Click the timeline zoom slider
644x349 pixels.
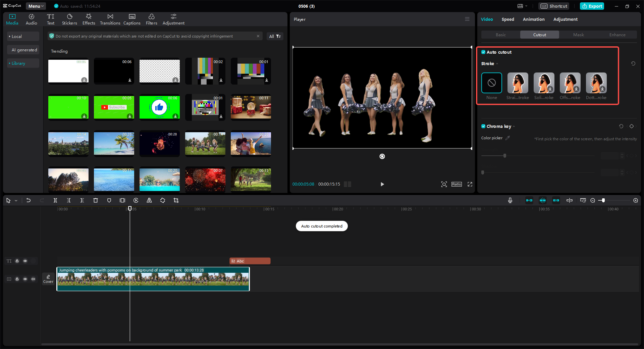(603, 200)
